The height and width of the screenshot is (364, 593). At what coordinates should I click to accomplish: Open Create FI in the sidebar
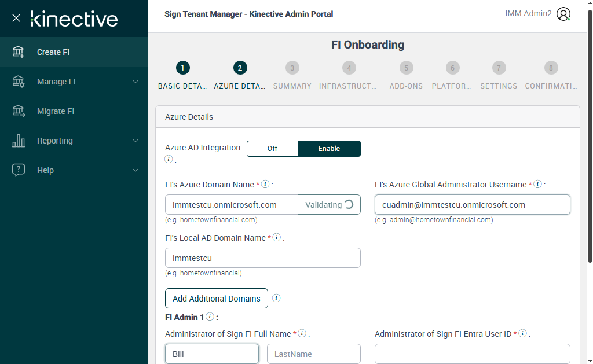pyautogui.click(x=74, y=52)
